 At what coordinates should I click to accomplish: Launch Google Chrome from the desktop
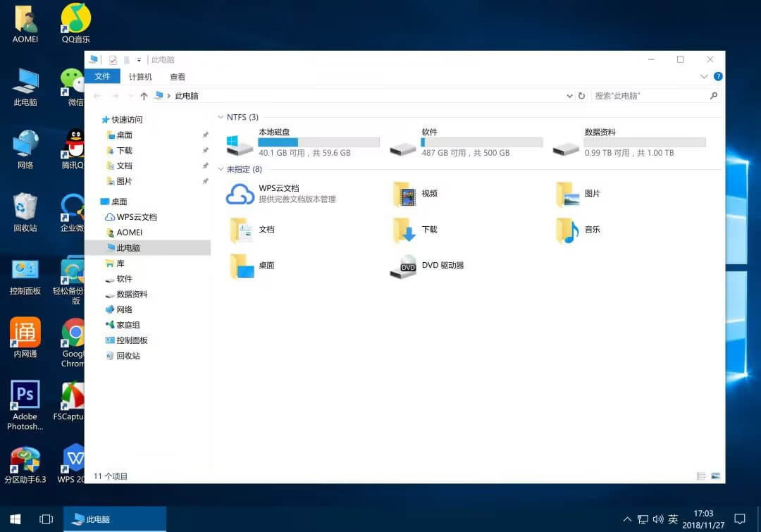pyautogui.click(x=73, y=331)
